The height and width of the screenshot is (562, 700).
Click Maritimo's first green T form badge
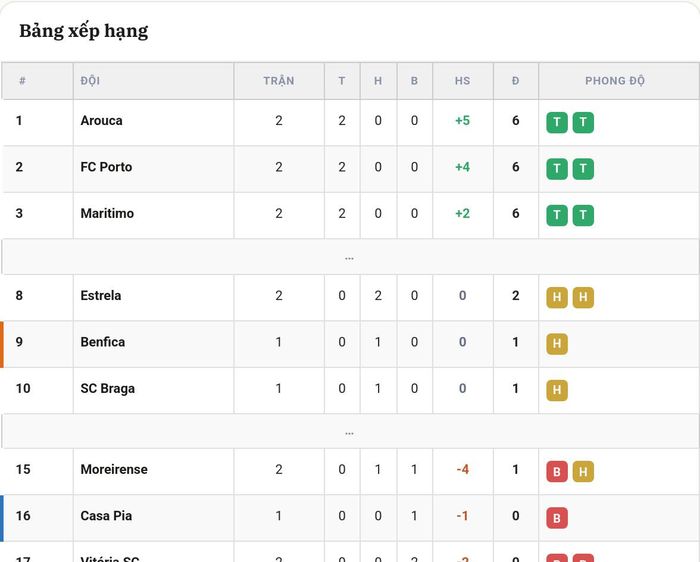tap(557, 215)
